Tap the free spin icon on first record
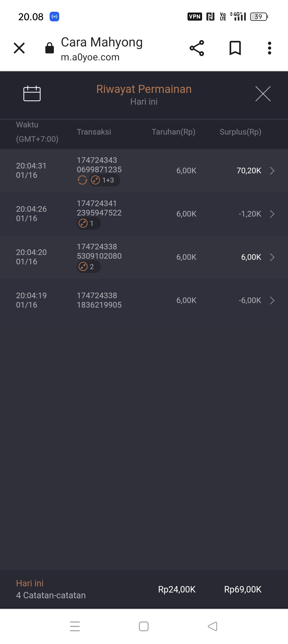 point(82,180)
